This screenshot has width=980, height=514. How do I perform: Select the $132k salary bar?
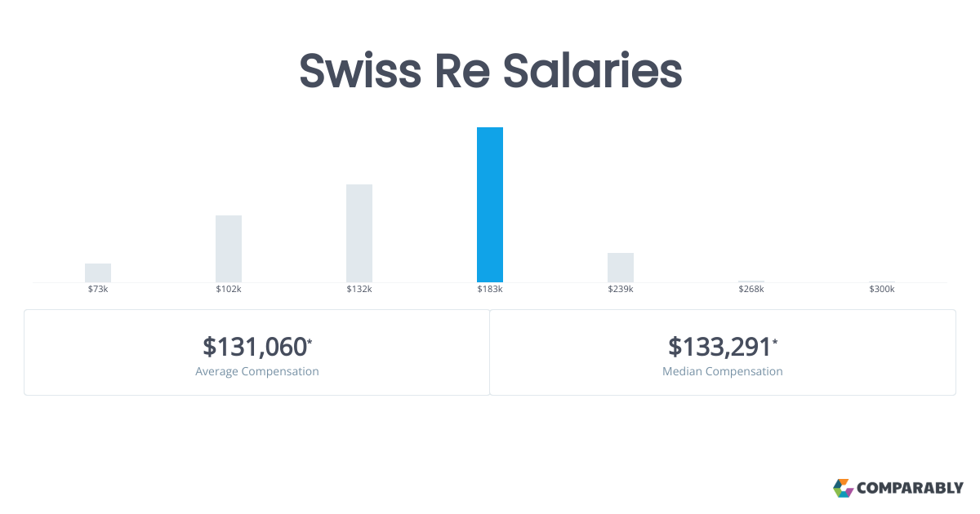click(x=359, y=233)
